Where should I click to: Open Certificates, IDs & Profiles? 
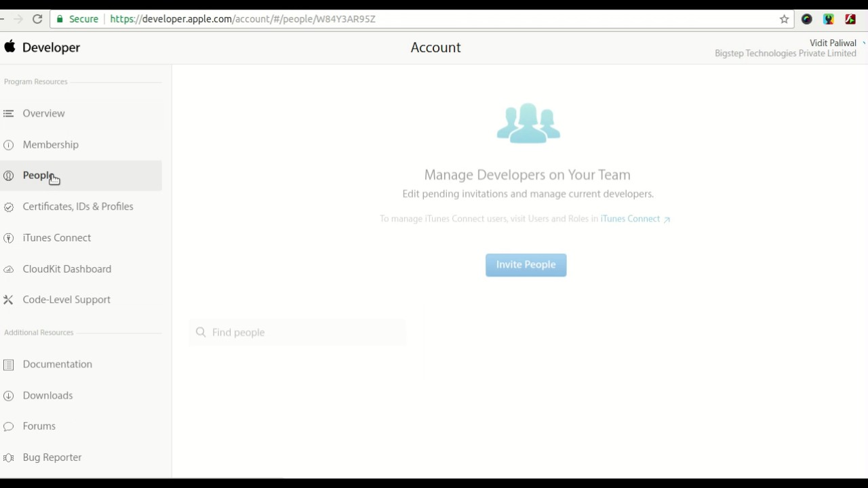coord(78,207)
